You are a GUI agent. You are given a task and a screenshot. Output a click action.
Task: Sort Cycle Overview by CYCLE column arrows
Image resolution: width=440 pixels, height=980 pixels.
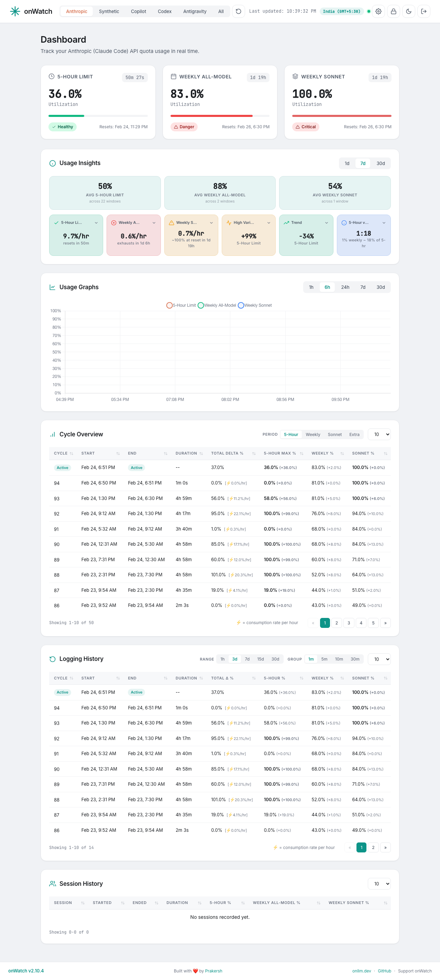[71, 454]
